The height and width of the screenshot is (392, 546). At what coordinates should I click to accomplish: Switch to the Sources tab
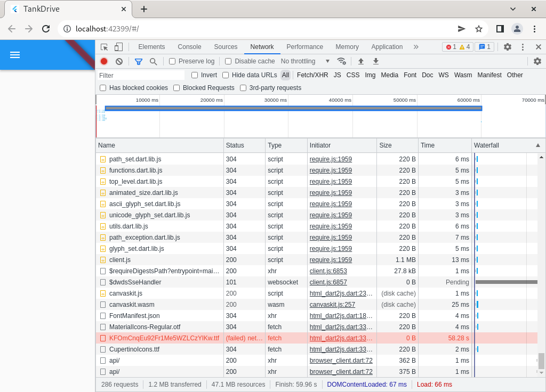[x=226, y=47]
